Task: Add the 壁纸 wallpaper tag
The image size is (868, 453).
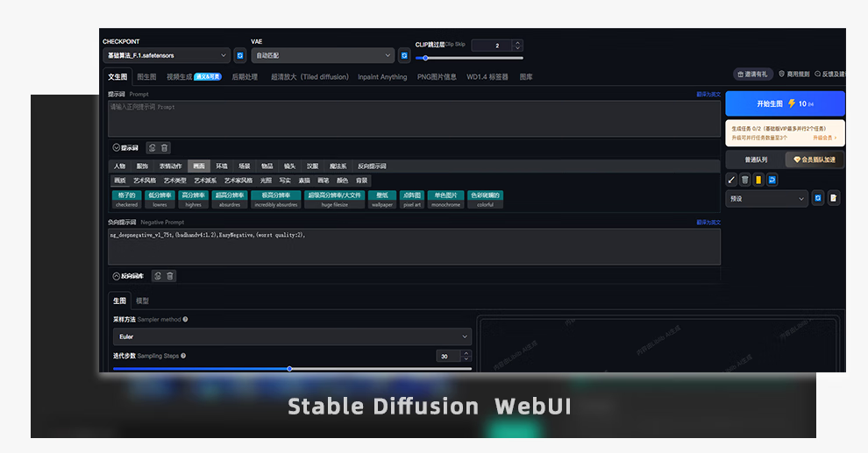Action: 382,199
